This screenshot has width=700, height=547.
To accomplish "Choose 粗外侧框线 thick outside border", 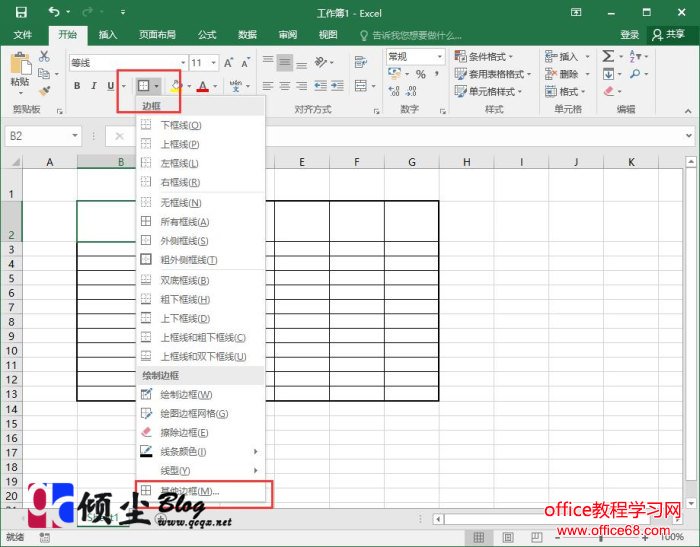I will [x=200, y=260].
